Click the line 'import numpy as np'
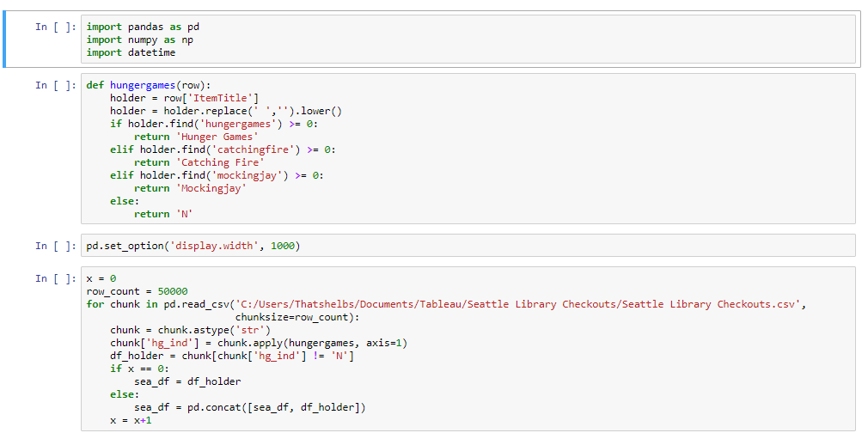Screen dimensions: 868x439 click(139, 40)
